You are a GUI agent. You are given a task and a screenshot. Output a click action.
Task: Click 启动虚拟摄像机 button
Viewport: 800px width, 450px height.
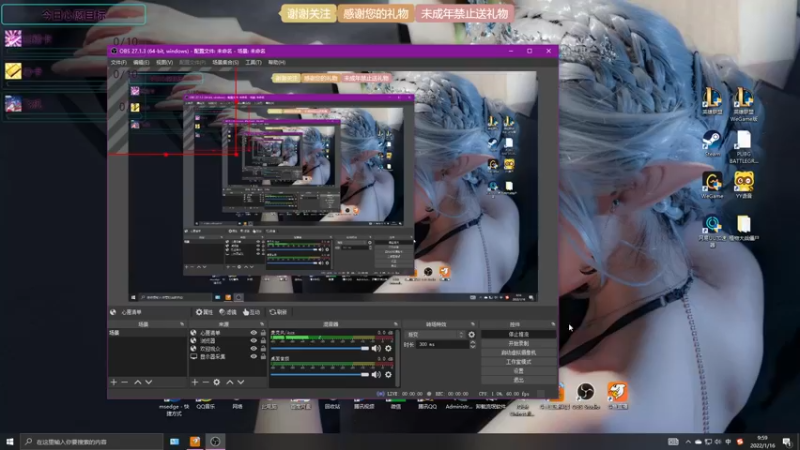point(518,353)
